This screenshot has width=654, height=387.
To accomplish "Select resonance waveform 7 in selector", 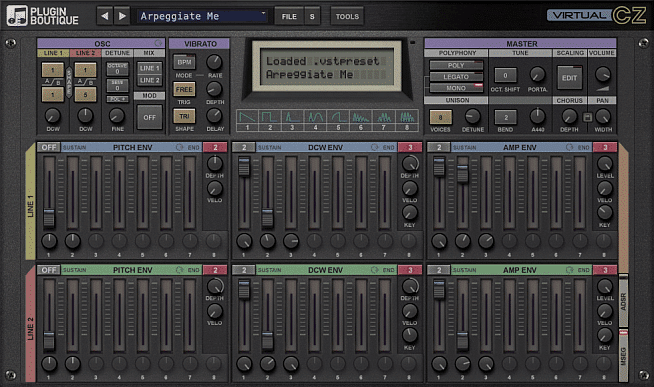I will click(x=383, y=121).
